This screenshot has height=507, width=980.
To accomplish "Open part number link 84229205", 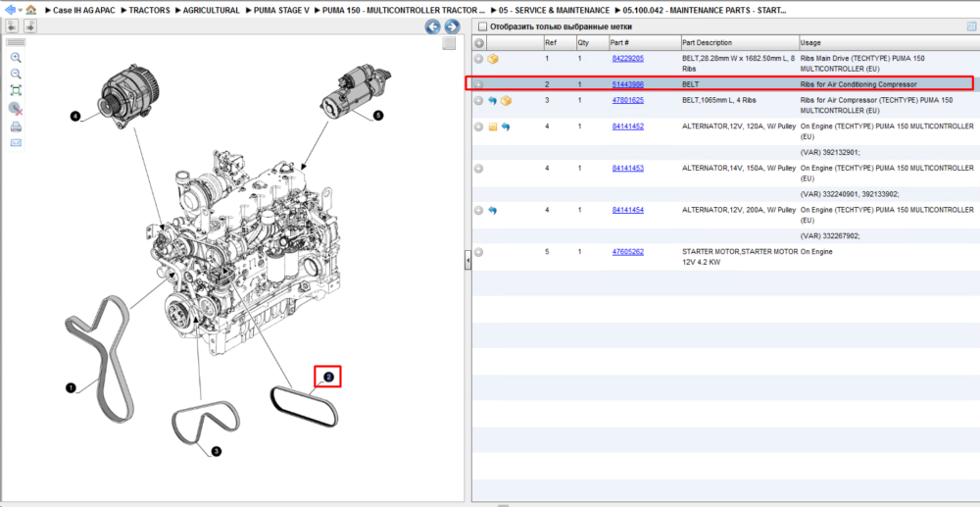I will click(627, 58).
